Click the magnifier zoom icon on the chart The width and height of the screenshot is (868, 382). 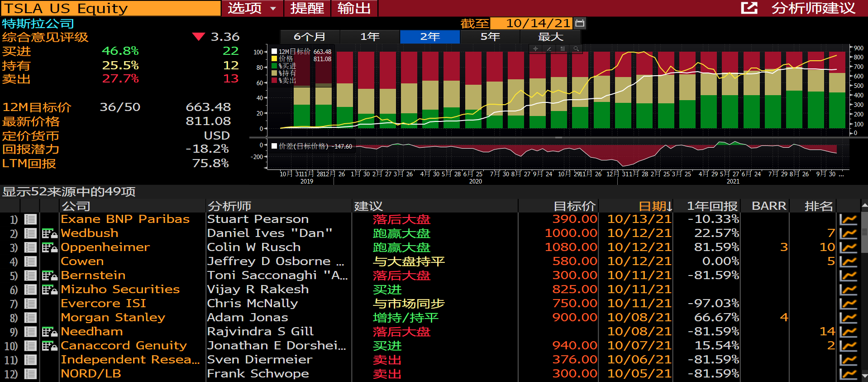[576, 48]
